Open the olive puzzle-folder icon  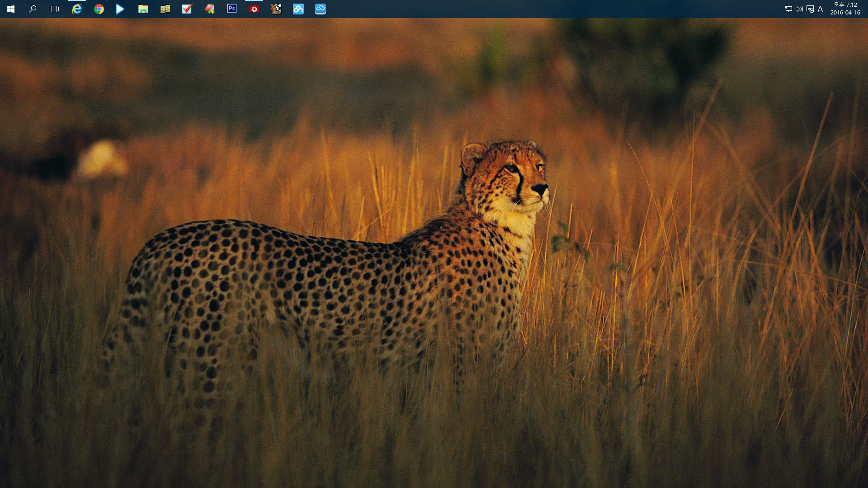tap(165, 9)
